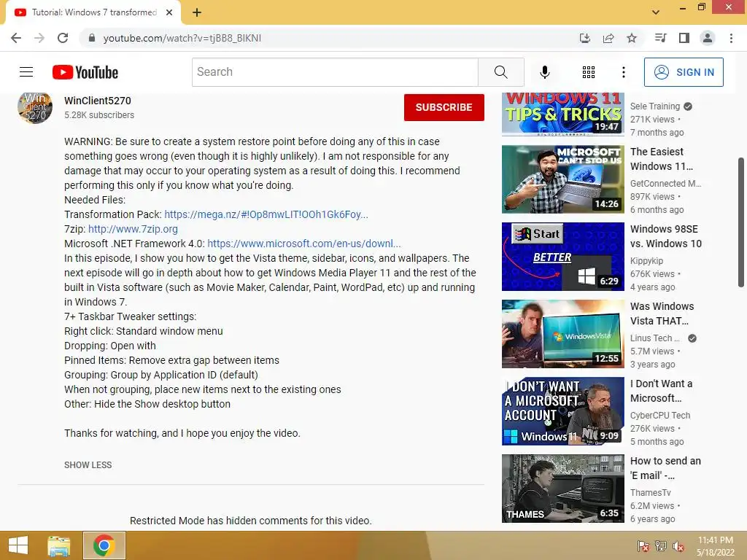Image resolution: width=747 pixels, height=560 pixels.
Task: Open Microsoft Can't Stop Us video thumbnail
Action: tap(562, 179)
